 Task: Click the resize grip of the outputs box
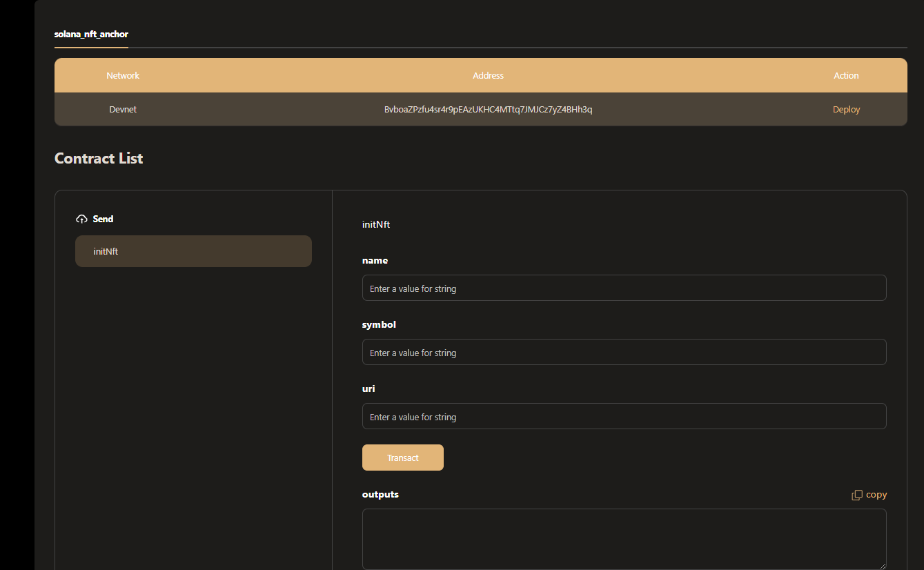(882, 566)
